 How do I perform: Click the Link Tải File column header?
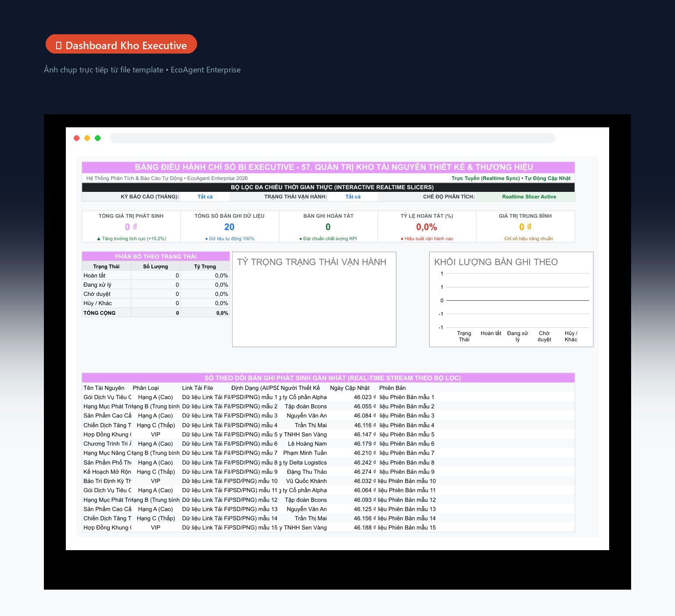coord(197,388)
